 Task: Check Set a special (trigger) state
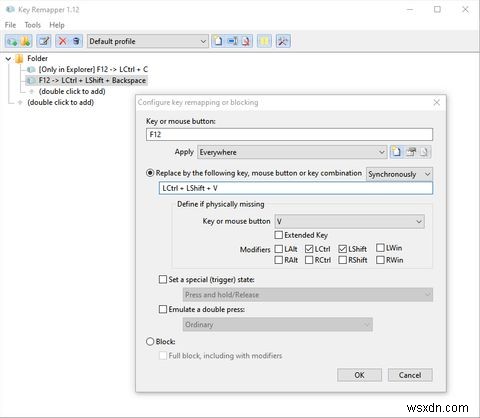(x=163, y=279)
